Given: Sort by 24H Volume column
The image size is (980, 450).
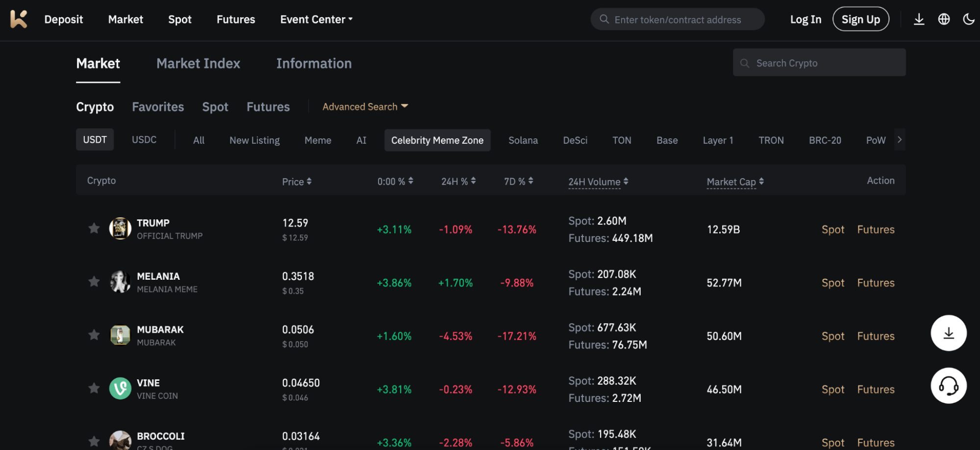Looking at the screenshot, I should click(598, 182).
